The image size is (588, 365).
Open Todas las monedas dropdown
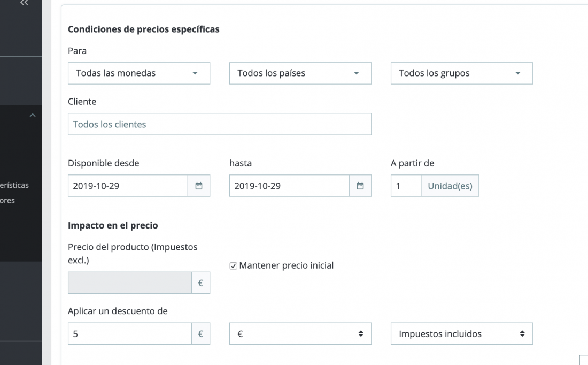(x=139, y=73)
